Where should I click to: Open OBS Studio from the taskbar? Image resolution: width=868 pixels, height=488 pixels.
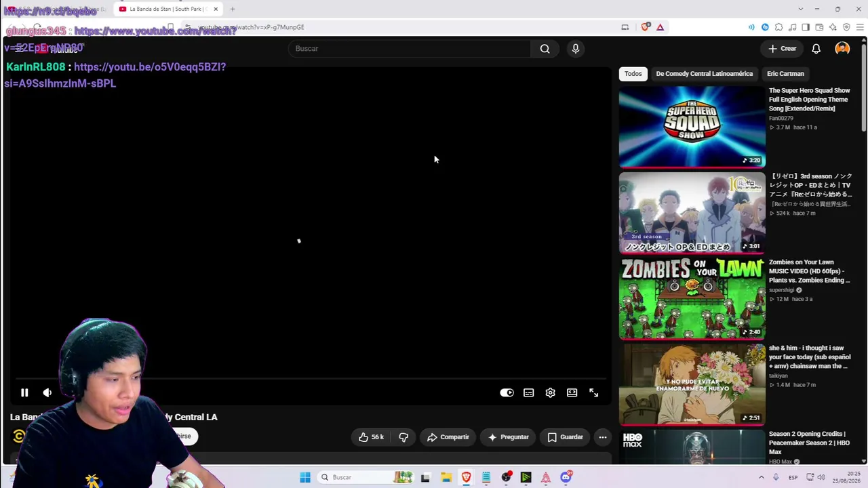pyautogui.click(x=507, y=477)
